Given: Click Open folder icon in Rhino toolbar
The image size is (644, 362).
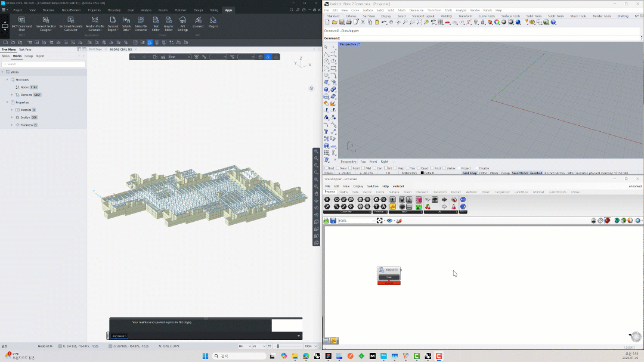Looking at the screenshot, I should tap(335, 22).
